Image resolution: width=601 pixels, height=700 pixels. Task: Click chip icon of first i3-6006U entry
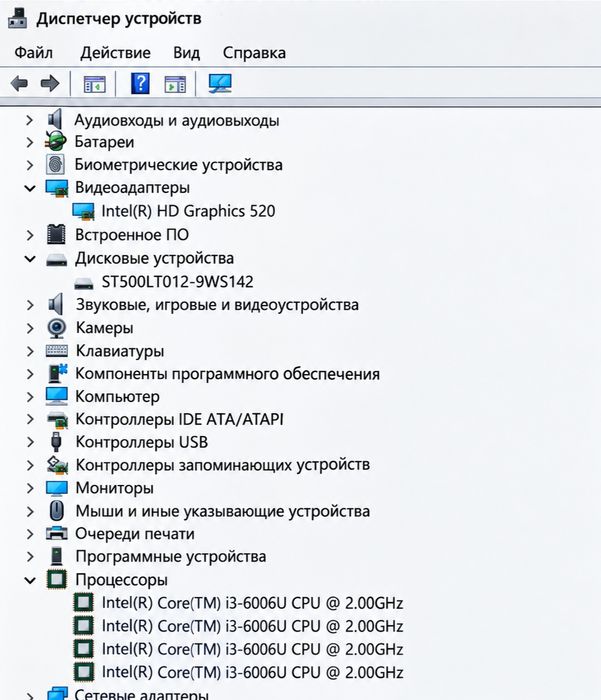point(83,603)
